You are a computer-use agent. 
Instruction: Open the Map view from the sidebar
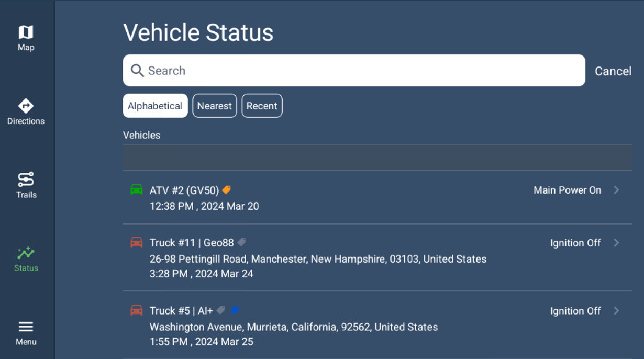tap(26, 37)
